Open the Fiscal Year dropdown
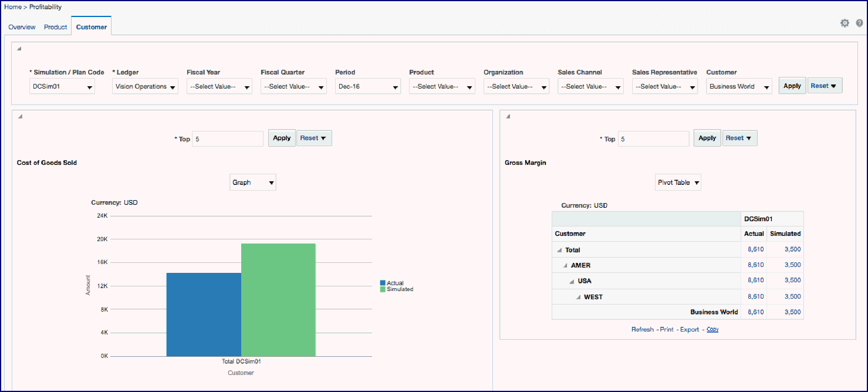This screenshot has width=868, height=392. 219,86
